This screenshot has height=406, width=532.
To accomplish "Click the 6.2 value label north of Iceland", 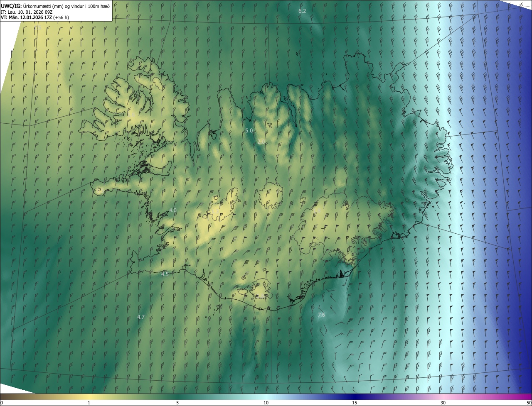I will pyautogui.click(x=302, y=11).
